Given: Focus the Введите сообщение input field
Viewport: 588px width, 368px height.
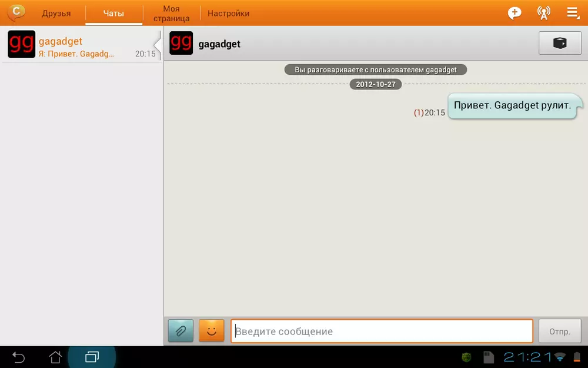Looking at the screenshot, I should pos(381,331).
